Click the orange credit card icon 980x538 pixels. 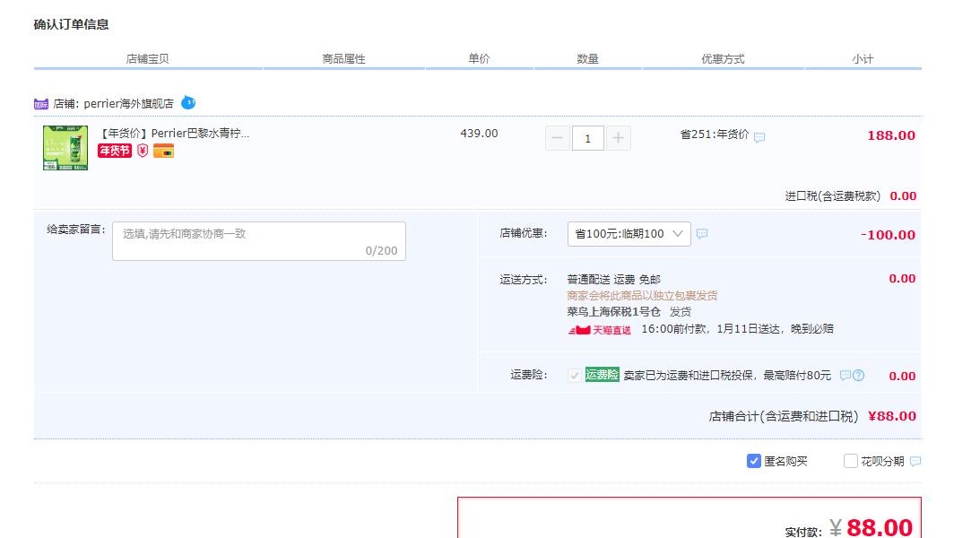(x=164, y=151)
